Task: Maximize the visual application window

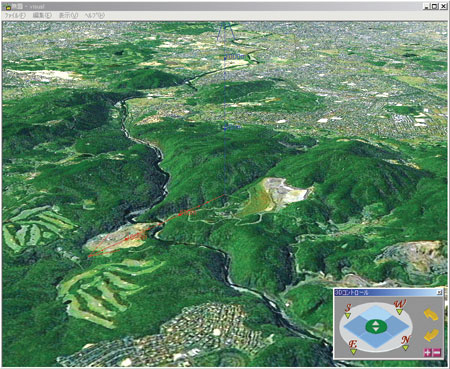Action: (434, 6)
